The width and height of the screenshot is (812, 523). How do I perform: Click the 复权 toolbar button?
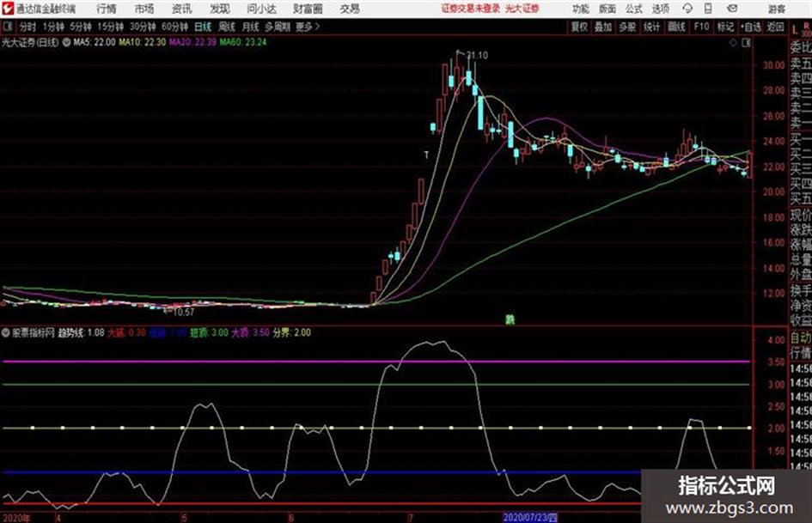[x=579, y=27]
